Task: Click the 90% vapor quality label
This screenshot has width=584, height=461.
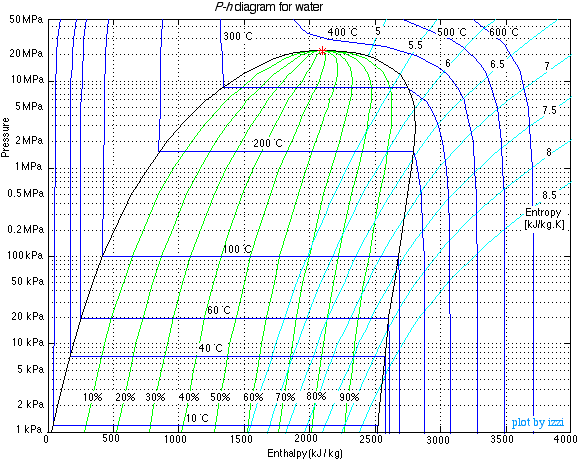Action: pos(349,397)
